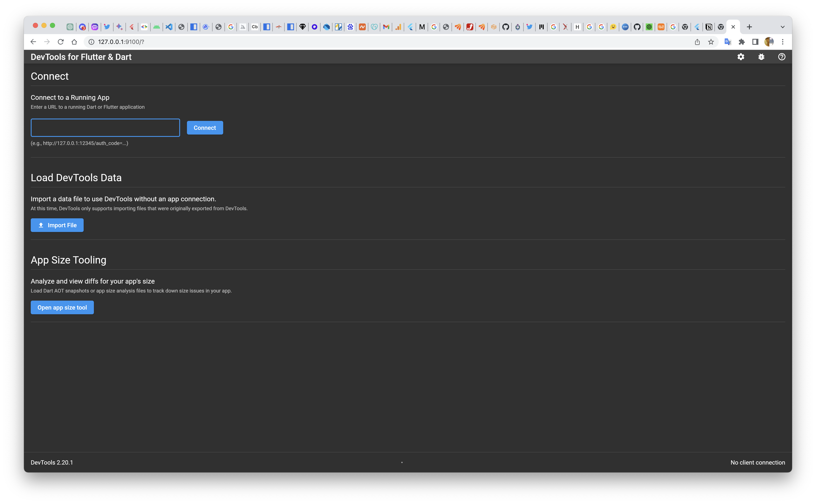
Task: Open a new browser tab
Action: (x=749, y=27)
